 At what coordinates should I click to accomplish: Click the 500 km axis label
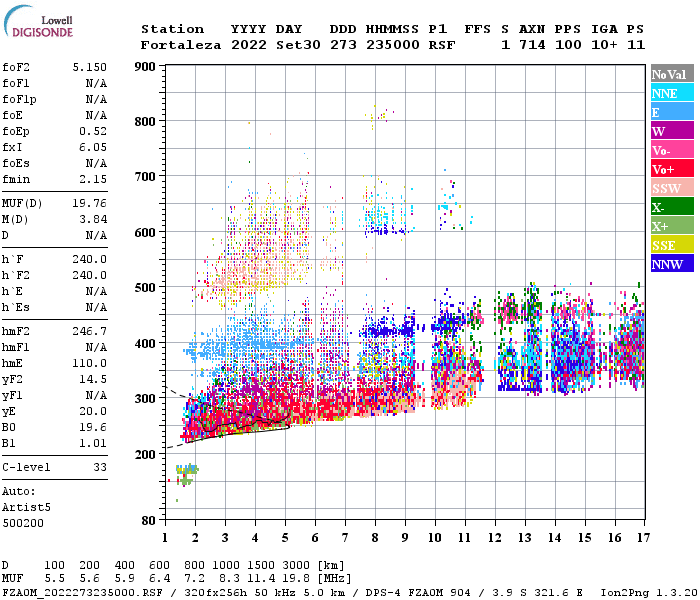pos(145,287)
